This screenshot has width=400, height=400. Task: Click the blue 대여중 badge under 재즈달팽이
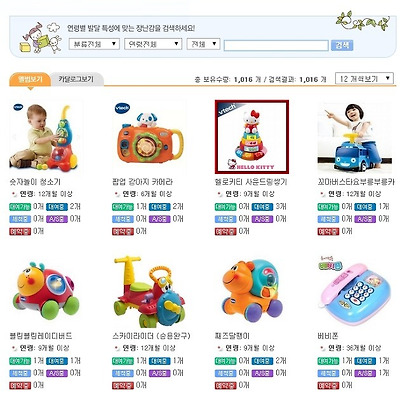pos(262,361)
